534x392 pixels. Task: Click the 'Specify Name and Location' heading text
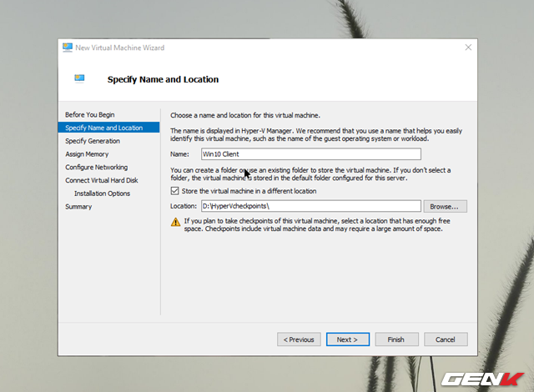point(164,79)
